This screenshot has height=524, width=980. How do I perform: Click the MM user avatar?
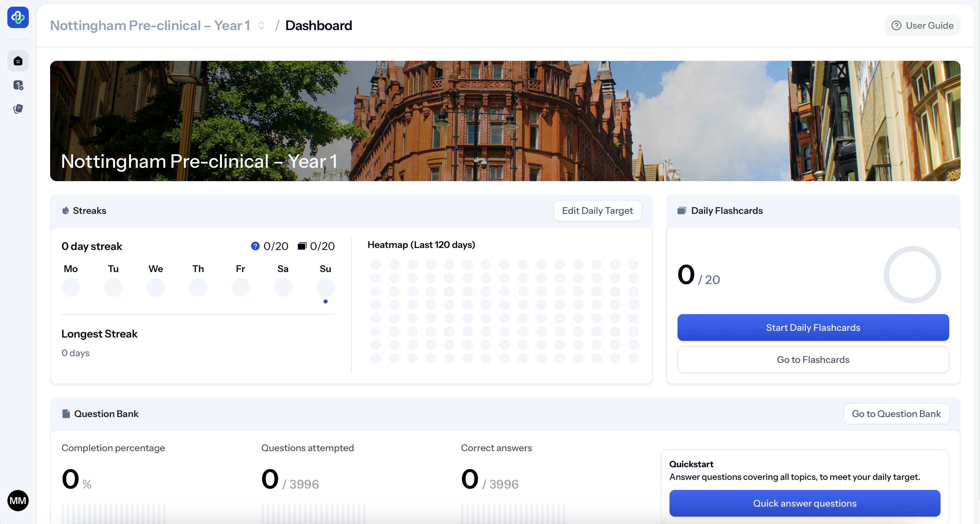[x=18, y=500]
